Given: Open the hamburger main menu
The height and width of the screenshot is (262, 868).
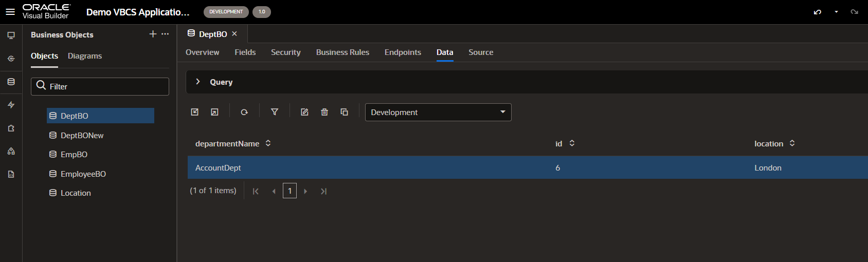Looking at the screenshot, I should point(10,12).
